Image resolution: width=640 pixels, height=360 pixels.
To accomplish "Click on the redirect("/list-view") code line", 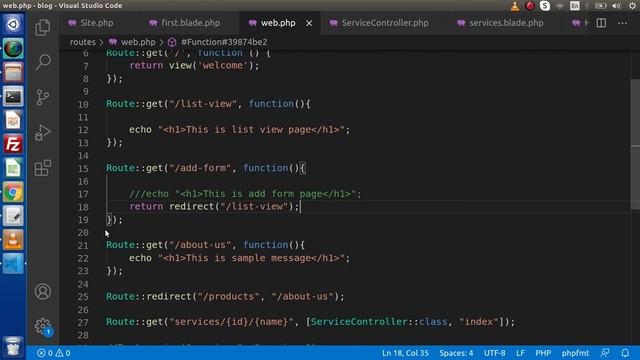I will coord(215,207).
